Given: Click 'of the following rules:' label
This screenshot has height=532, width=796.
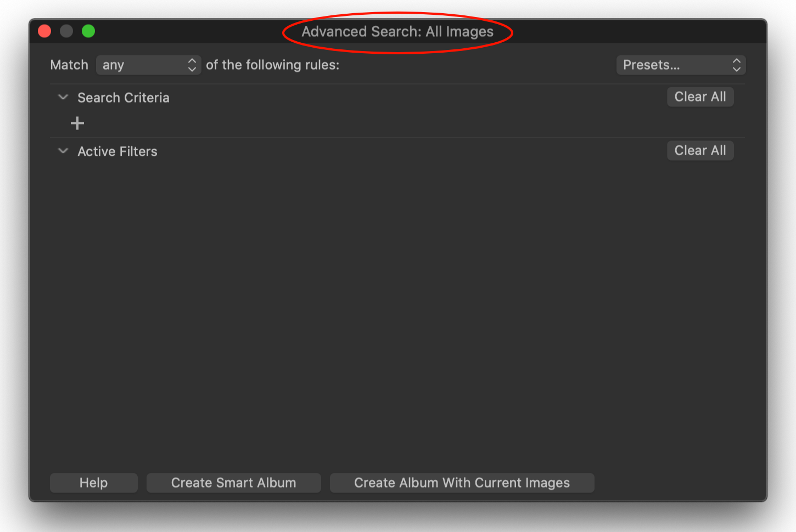Looking at the screenshot, I should coord(272,65).
